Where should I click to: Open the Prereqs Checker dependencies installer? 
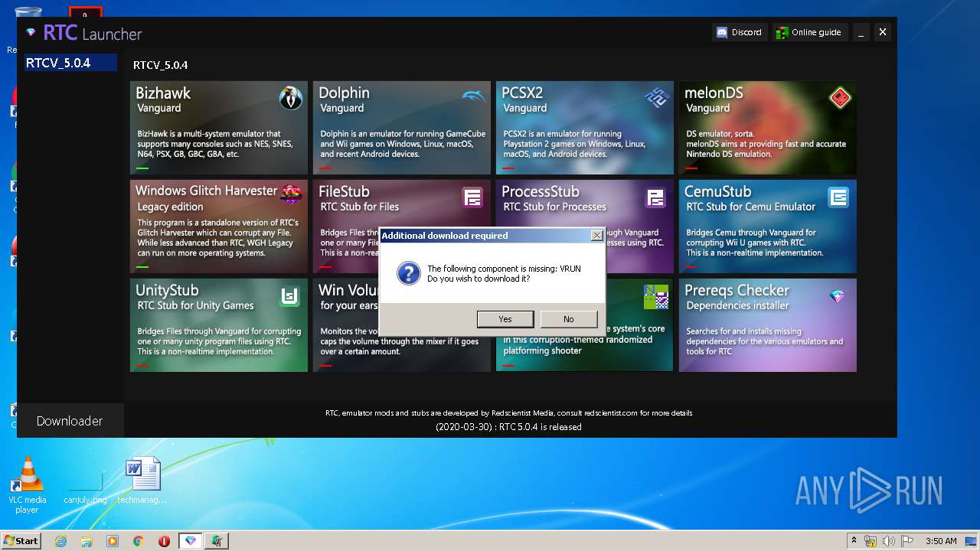[x=768, y=325]
